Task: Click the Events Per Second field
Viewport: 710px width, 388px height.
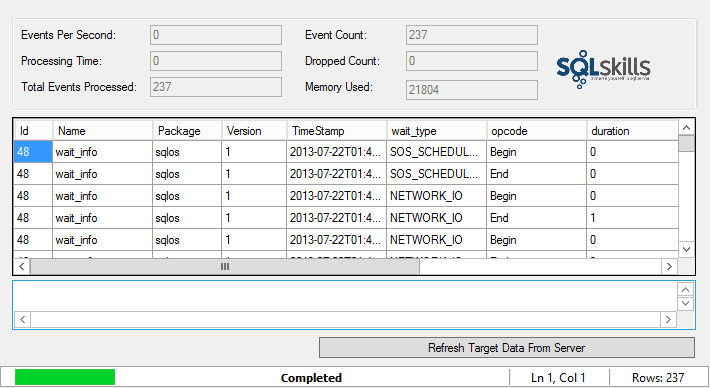Action: [x=216, y=35]
